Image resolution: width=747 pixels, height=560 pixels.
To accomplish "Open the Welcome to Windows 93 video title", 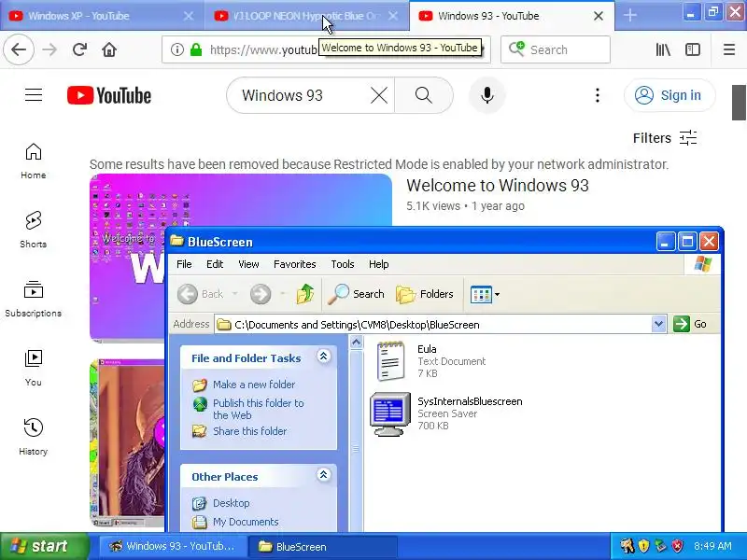I will click(x=498, y=185).
